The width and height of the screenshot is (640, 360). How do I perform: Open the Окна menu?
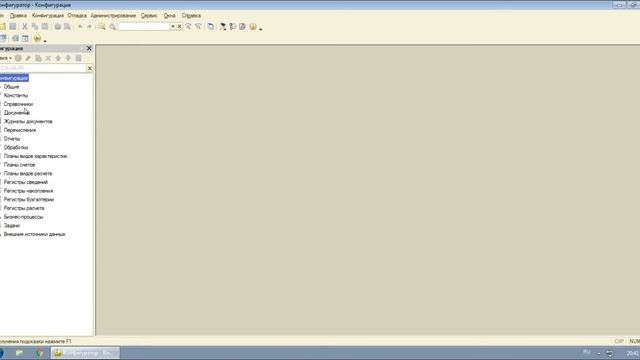point(169,16)
